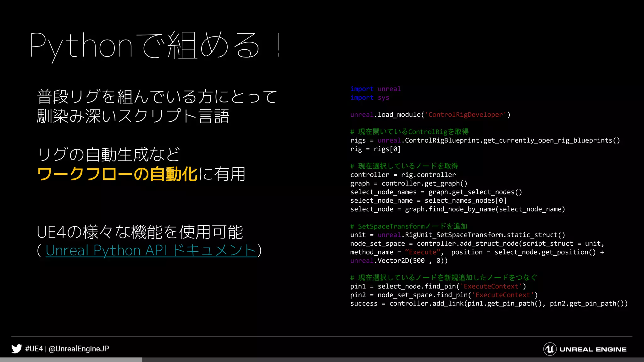Click the Unreal Engine logo icon
Viewport: 644px width, 362px height.
[550, 349]
